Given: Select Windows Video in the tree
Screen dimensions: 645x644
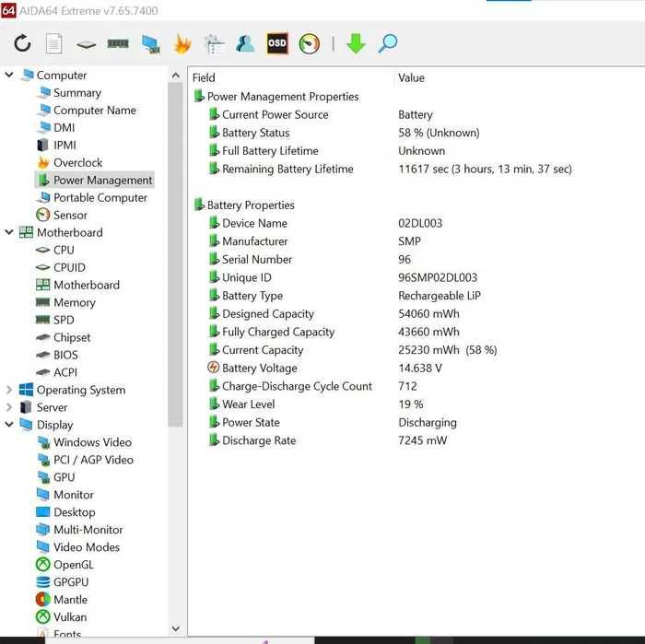Looking at the screenshot, I should (x=92, y=442).
